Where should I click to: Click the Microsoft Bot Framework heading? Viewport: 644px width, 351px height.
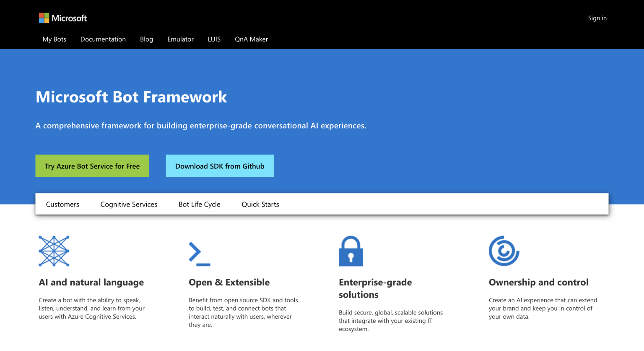(x=131, y=97)
